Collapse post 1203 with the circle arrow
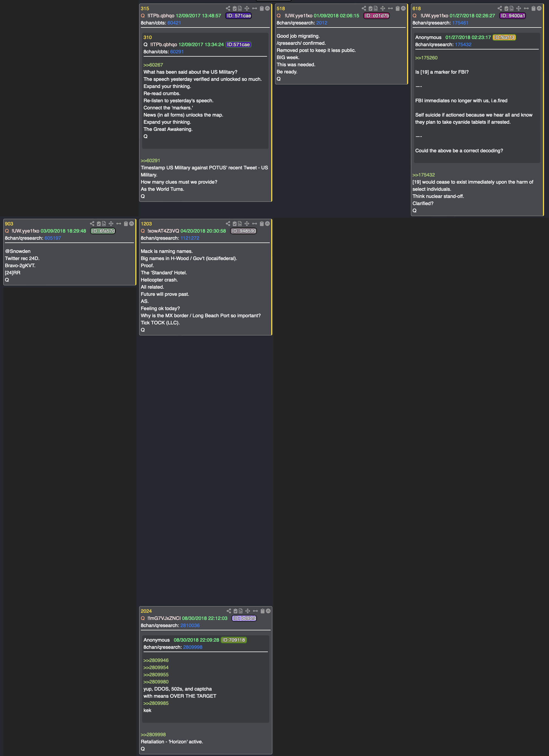The width and height of the screenshot is (549, 756). click(267, 224)
